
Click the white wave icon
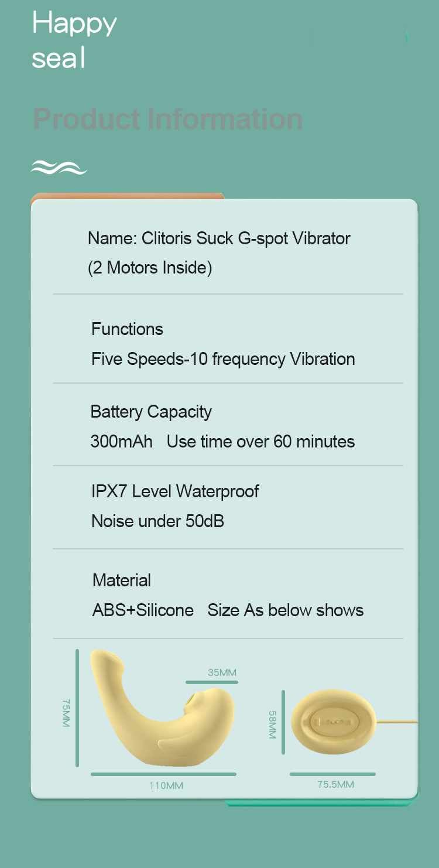point(59,168)
